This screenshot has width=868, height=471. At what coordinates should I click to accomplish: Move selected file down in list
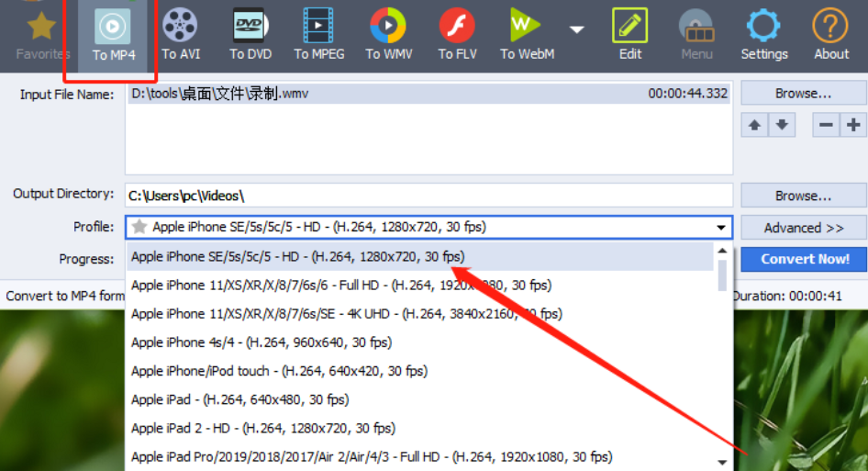coord(782,125)
